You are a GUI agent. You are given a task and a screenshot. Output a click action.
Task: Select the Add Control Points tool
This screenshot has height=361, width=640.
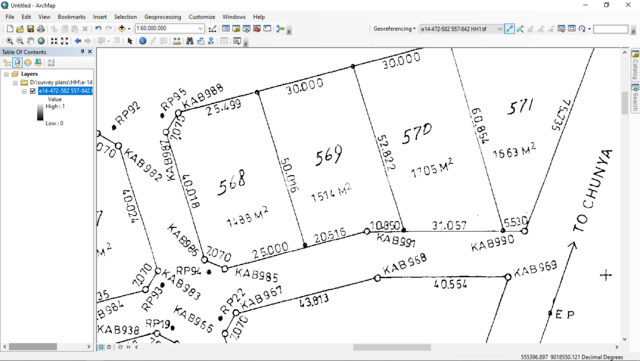tap(509, 29)
